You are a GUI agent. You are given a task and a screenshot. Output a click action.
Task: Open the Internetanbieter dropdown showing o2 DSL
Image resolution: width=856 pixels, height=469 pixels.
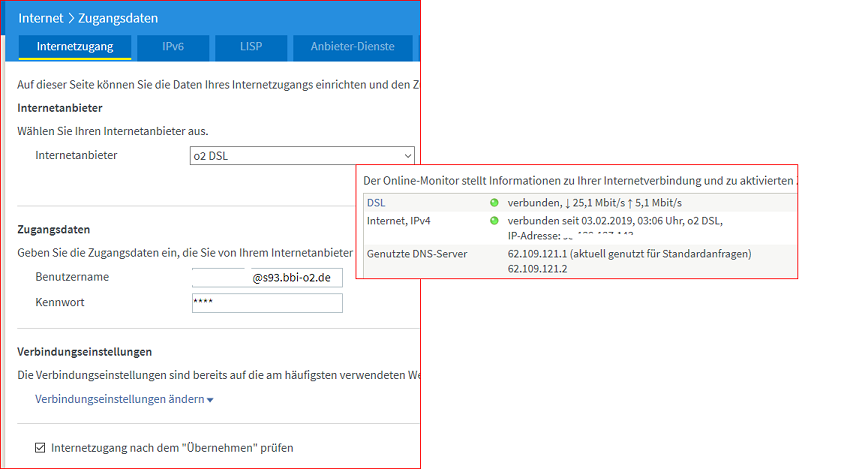coord(302,156)
